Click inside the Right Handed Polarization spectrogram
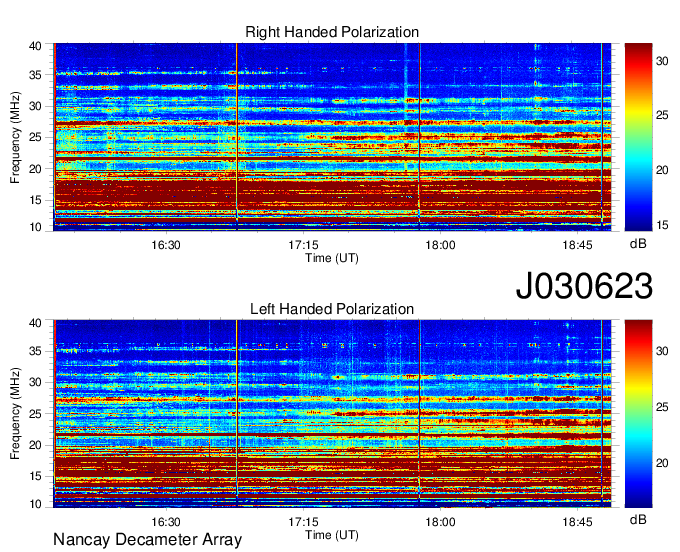This screenshot has width=680, height=552. pos(332,137)
